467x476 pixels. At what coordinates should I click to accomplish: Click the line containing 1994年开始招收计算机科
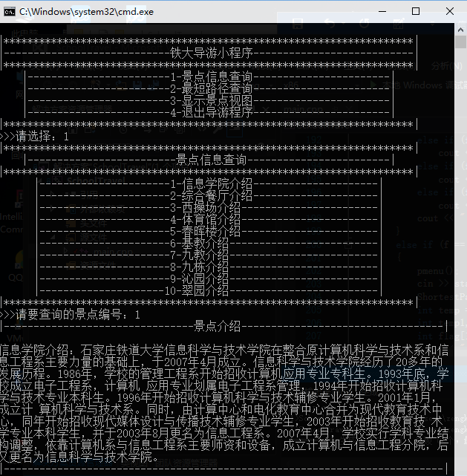(x=221, y=386)
